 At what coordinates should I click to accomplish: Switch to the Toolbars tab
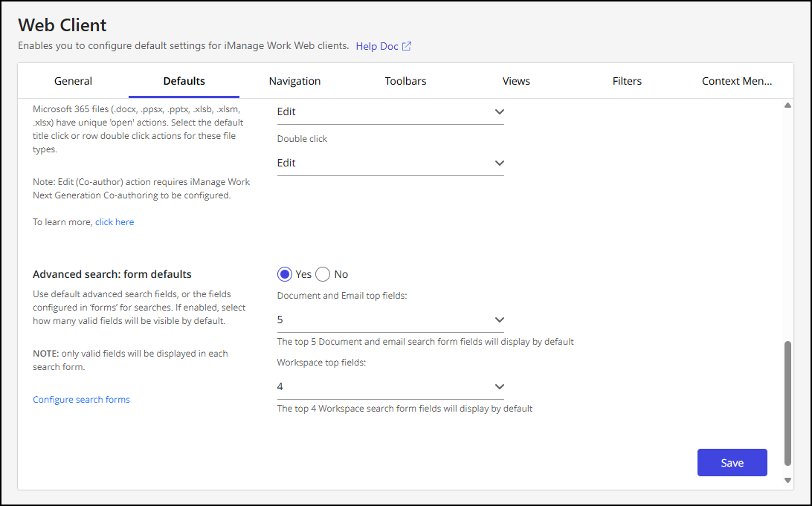[405, 81]
